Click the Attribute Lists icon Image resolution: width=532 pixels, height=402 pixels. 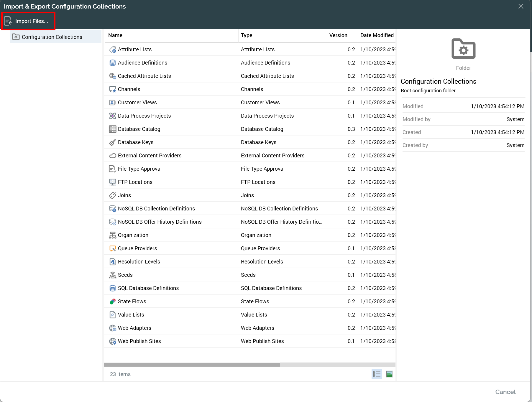pos(112,50)
